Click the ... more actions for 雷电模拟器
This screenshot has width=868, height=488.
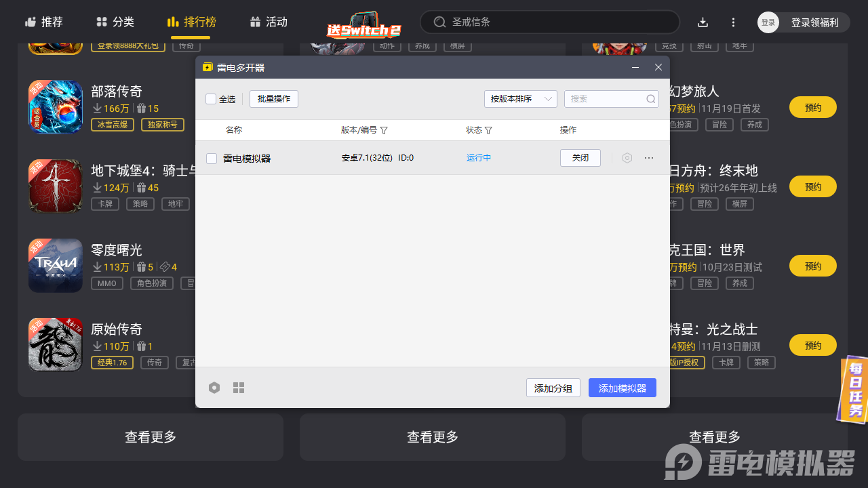tap(648, 157)
